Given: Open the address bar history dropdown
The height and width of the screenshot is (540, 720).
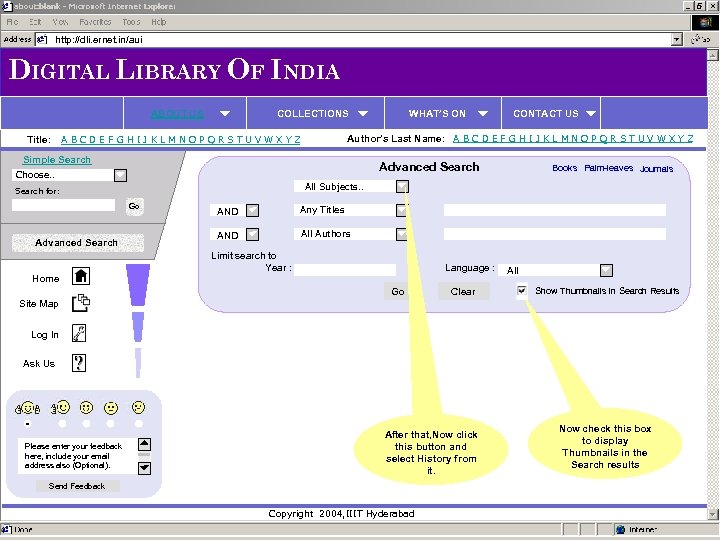Looking at the screenshot, I should (676, 39).
